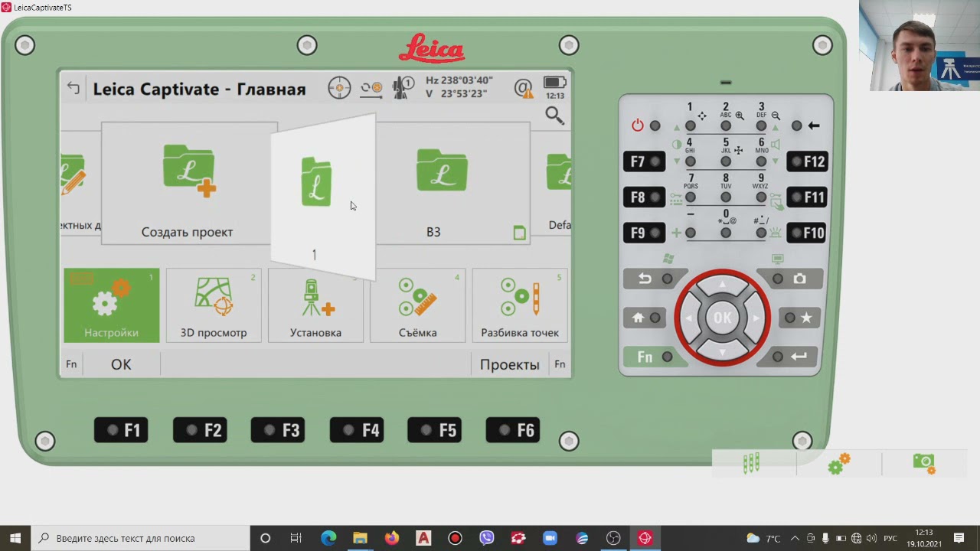Click keypad key 4 GHI
980x551 pixels.
coord(691,161)
